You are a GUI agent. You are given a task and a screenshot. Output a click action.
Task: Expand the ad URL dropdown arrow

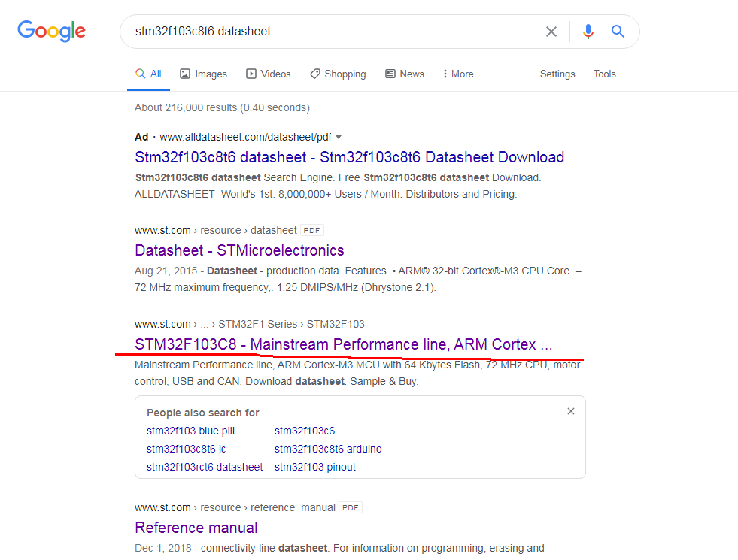(339, 137)
